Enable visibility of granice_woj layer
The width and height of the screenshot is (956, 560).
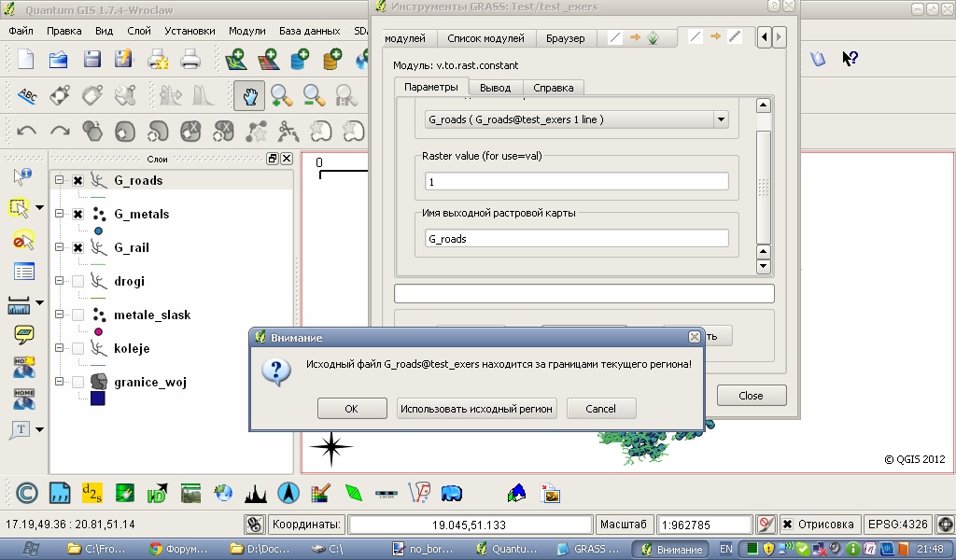(x=78, y=382)
